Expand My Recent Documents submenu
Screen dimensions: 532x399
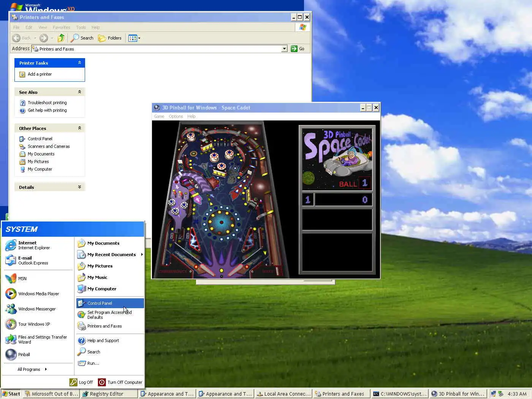click(110, 255)
